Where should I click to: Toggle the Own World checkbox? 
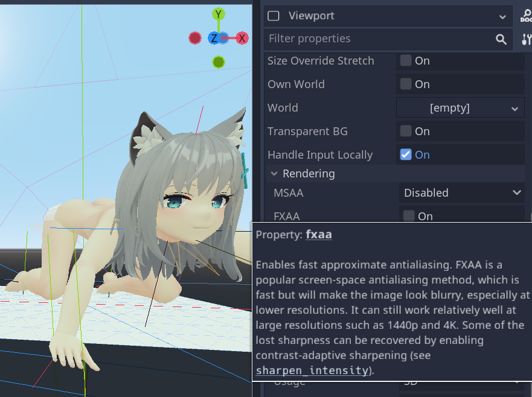coord(406,84)
